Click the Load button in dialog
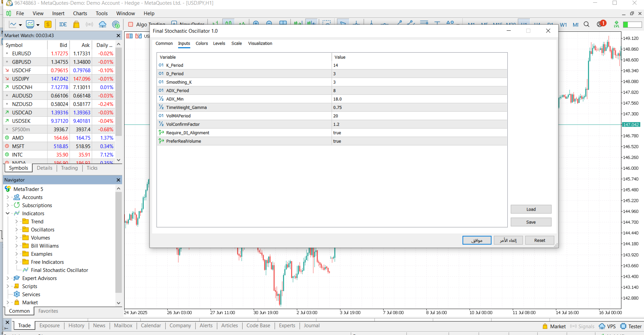 coord(531,209)
